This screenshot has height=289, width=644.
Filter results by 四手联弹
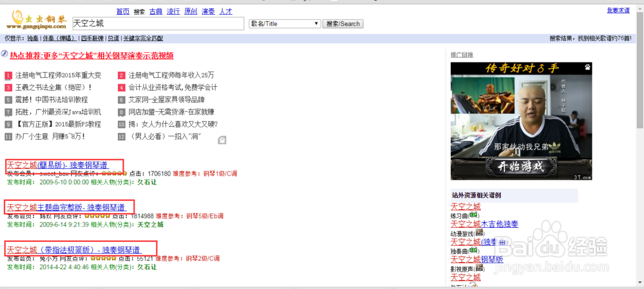pos(92,39)
